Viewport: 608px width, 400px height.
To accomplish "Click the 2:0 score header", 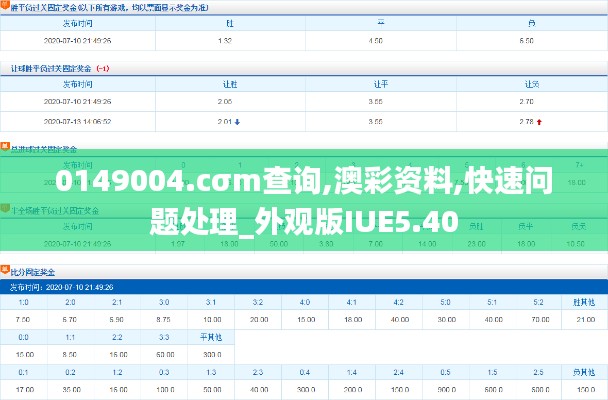I will tap(70, 302).
